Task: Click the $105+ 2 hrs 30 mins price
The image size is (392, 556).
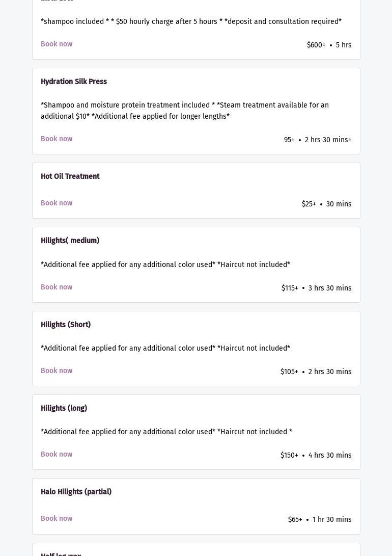Action: [x=316, y=372]
